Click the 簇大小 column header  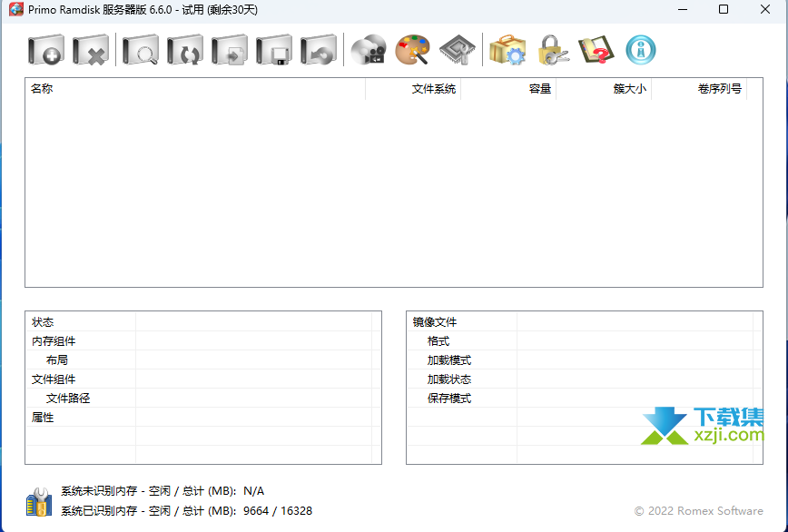pos(604,89)
